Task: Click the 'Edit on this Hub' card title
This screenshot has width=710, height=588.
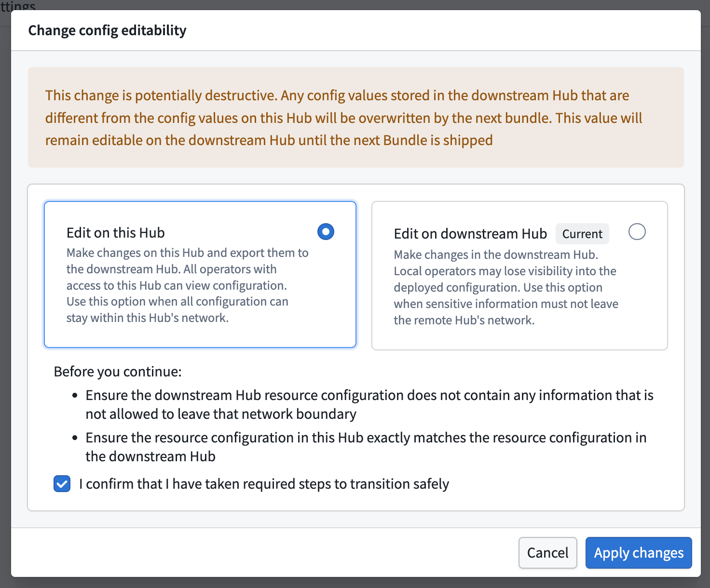Action: (x=116, y=233)
